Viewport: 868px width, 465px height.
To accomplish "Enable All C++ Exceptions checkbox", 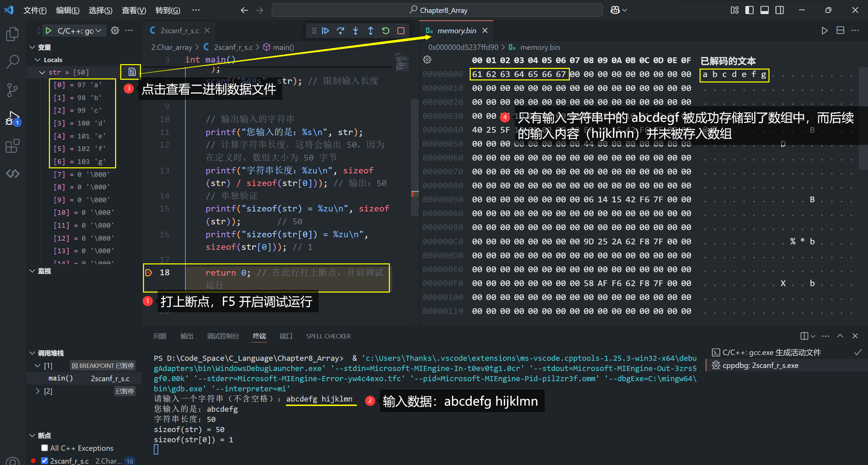I will tap(44, 448).
